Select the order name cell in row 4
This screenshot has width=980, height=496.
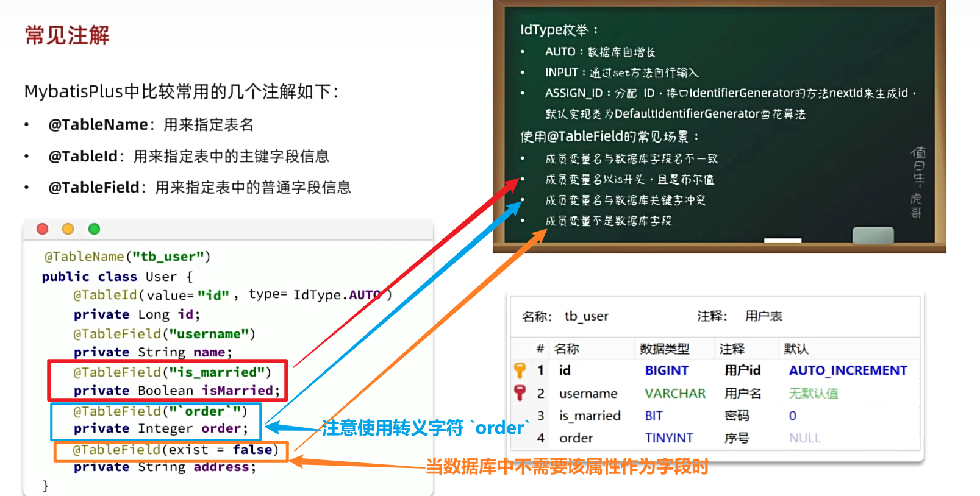coord(576,438)
